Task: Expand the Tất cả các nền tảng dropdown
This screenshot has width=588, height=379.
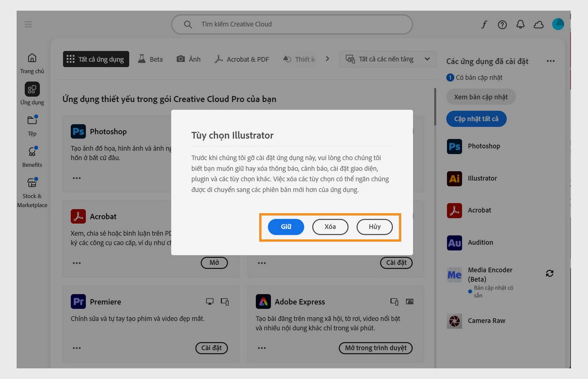Action: click(x=388, y=59)
